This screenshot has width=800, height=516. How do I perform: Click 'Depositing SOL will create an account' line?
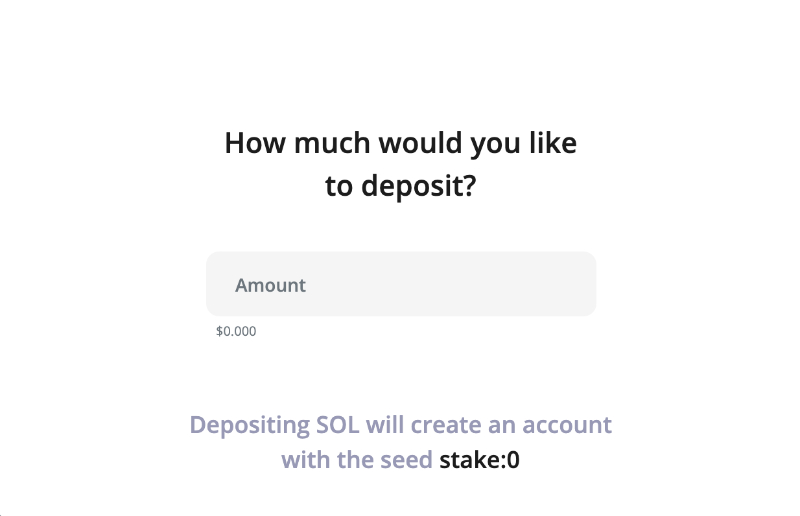[x=400, y=425]
